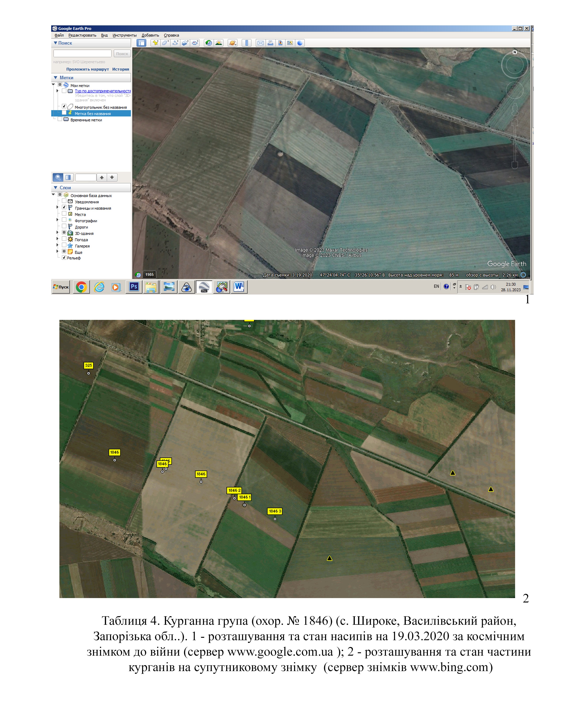Click the Add Placemark pushpin icon

pos(155,43)
